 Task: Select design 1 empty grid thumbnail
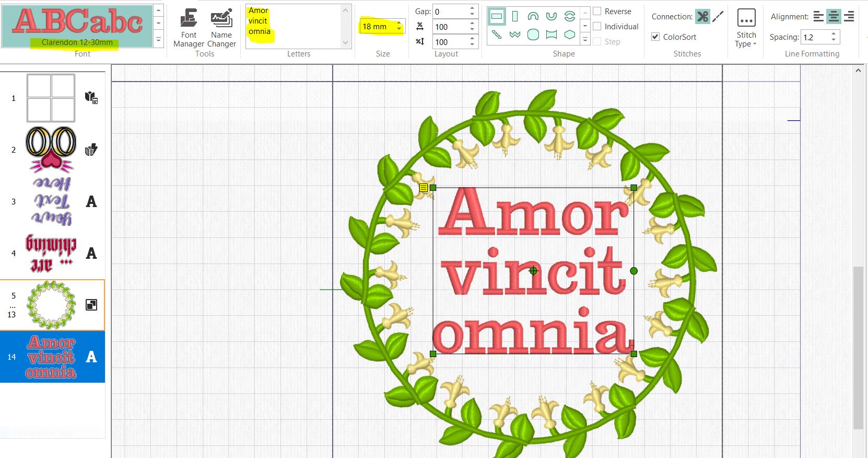51,98
